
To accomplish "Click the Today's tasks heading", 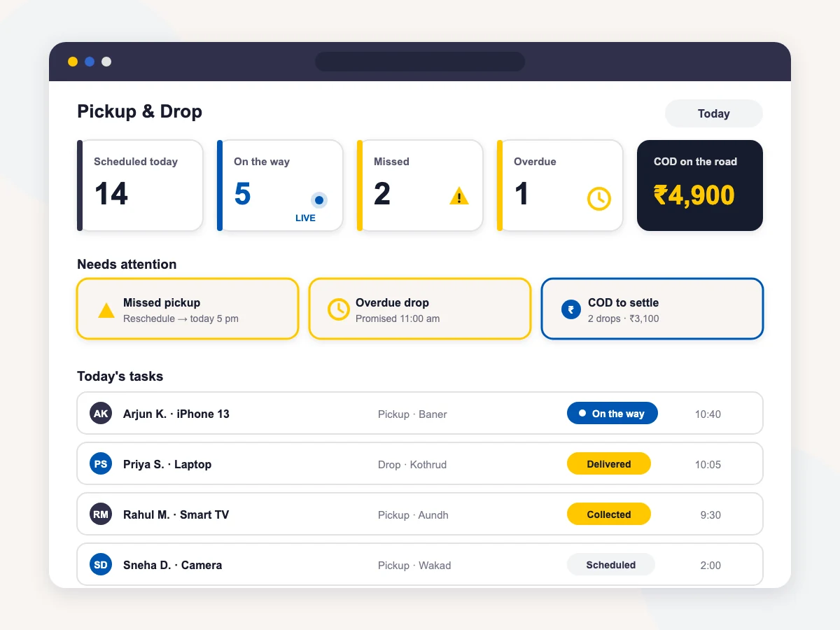I will tap(120, 376).
